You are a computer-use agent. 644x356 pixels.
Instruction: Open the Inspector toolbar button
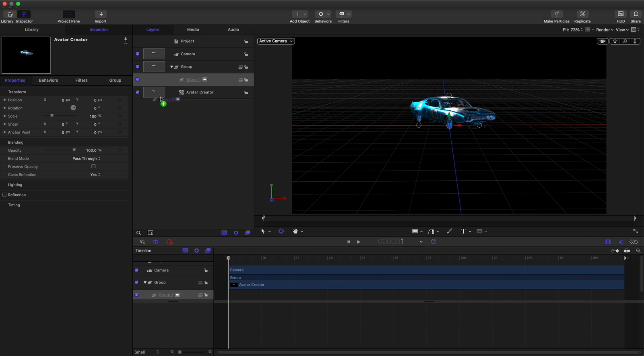tap(24, 14)
